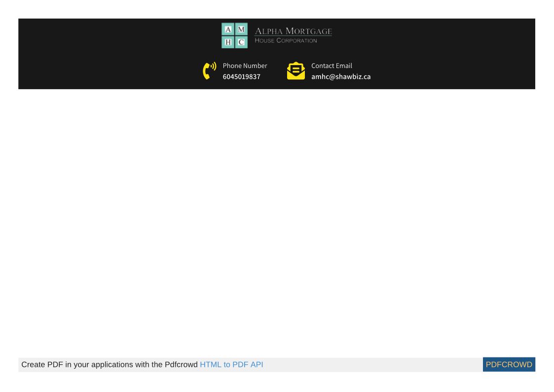Image resolution: width=554 pixels, height=392 pixels.
Task: Click the yellow telephone handset icon
Action: click(209, 71)
